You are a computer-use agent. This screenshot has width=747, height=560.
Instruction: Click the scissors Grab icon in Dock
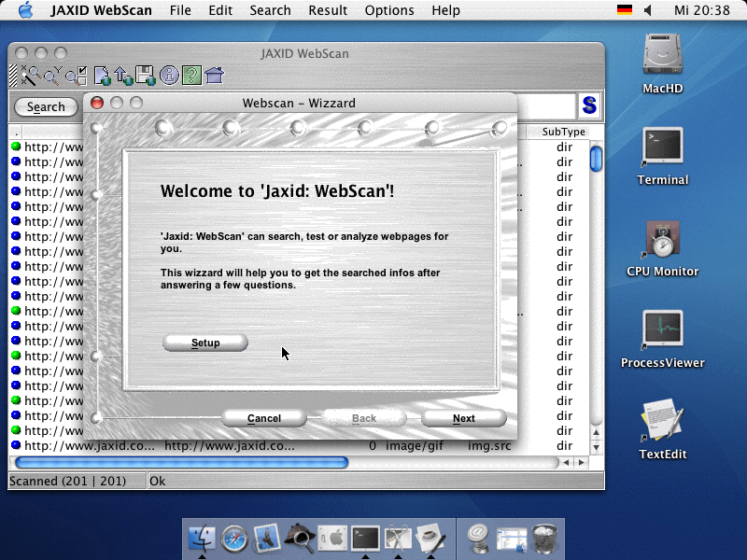(x=398, y=539)
